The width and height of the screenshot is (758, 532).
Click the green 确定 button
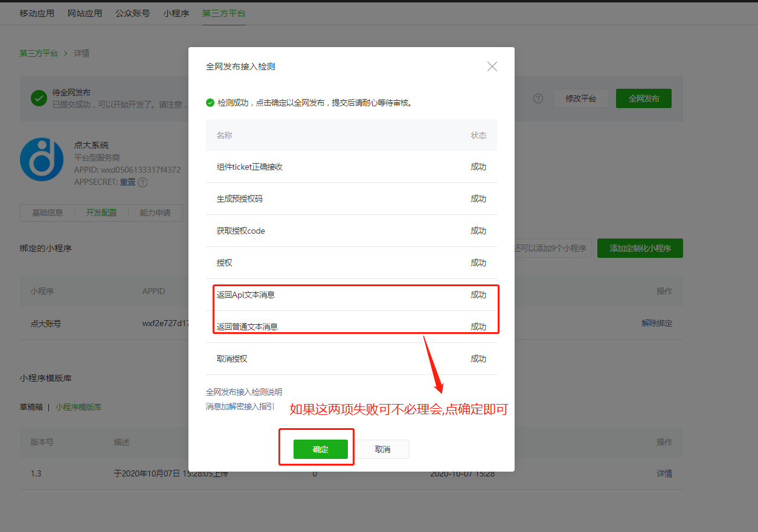click(321, 449)
